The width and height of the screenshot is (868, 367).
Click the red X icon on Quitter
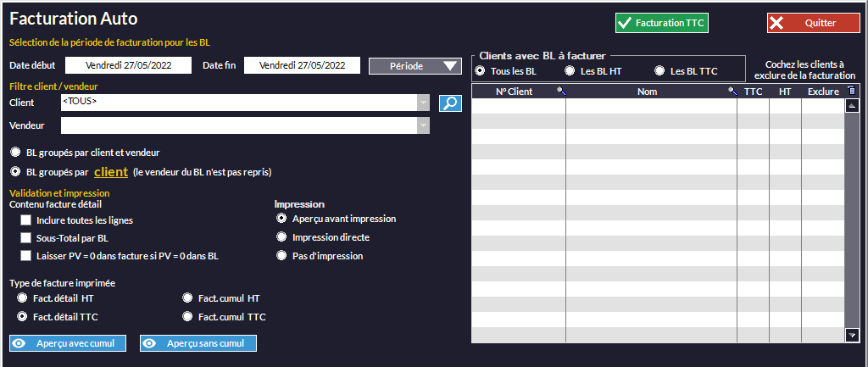tap(776, 24)
